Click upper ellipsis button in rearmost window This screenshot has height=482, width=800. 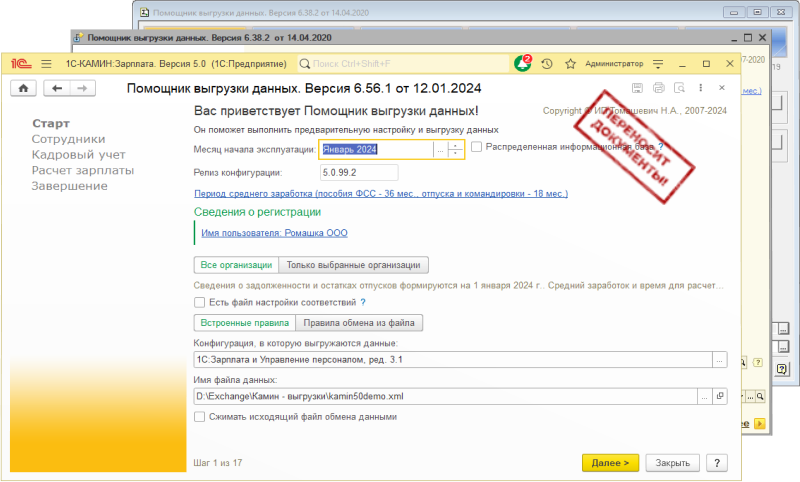pyautogui.click(x=783, y=329)
